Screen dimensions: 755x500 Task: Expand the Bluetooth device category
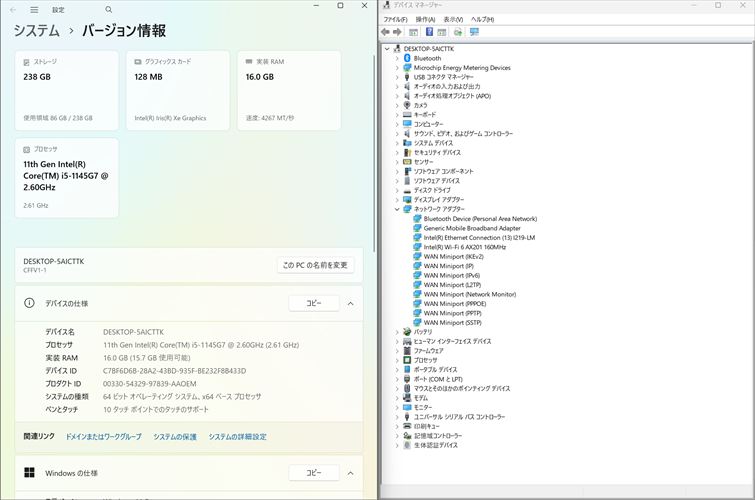pyautogui.click(x=397, y=58)
